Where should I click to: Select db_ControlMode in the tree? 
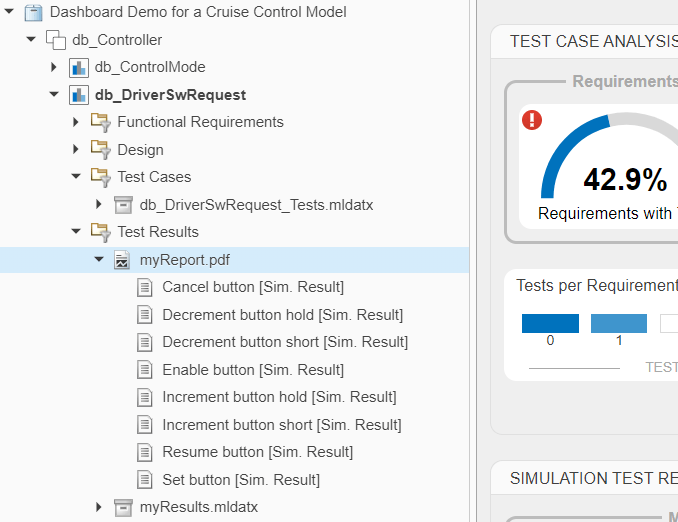150,67
